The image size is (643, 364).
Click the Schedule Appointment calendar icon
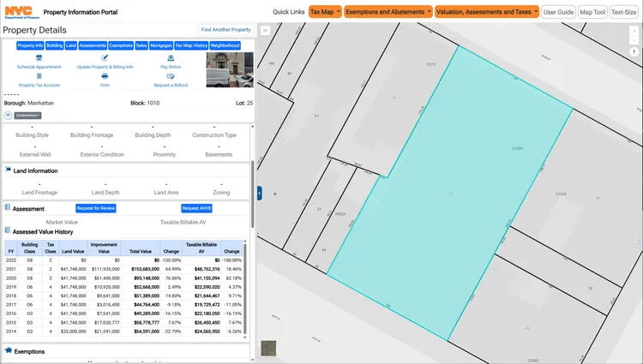tap(39, 57)
